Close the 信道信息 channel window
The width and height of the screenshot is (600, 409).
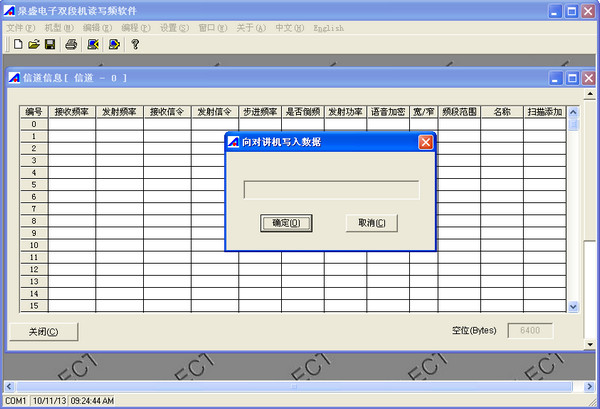pos(589,78)
